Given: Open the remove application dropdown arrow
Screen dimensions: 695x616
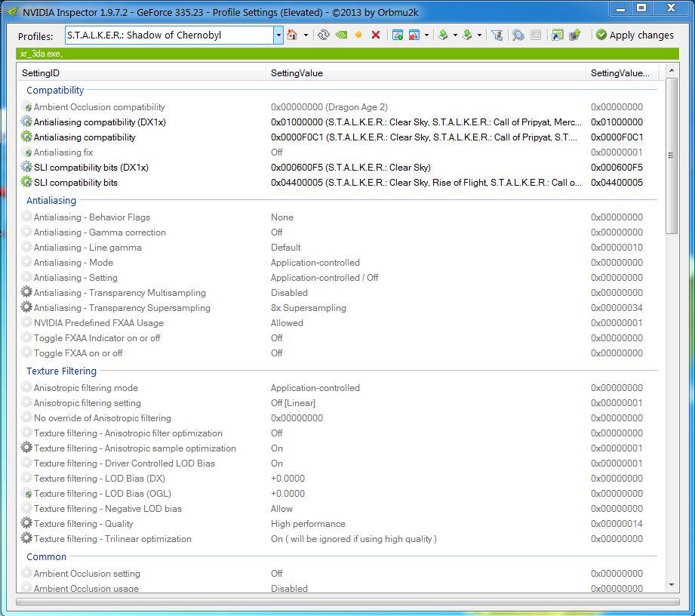Looking at the screenshot, I should (x=426, y=35).
